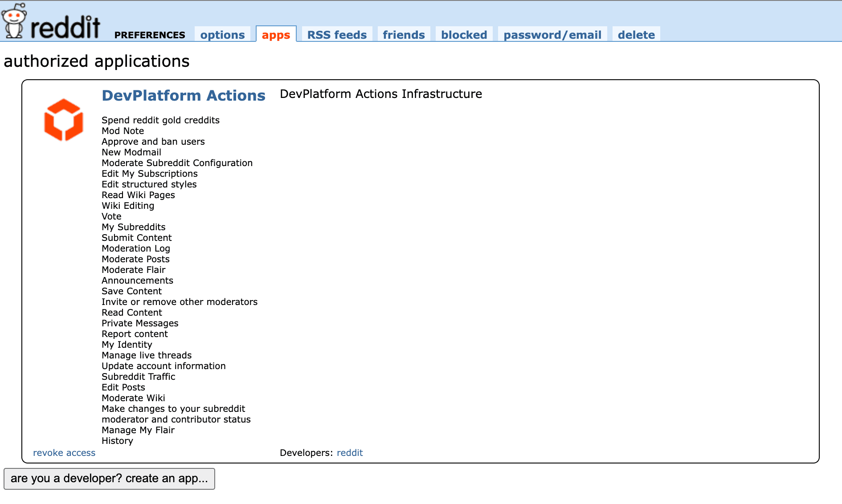Switch to the options tab
The width and height of the screenshot is (842, 504).
click(x=222, y=35)
